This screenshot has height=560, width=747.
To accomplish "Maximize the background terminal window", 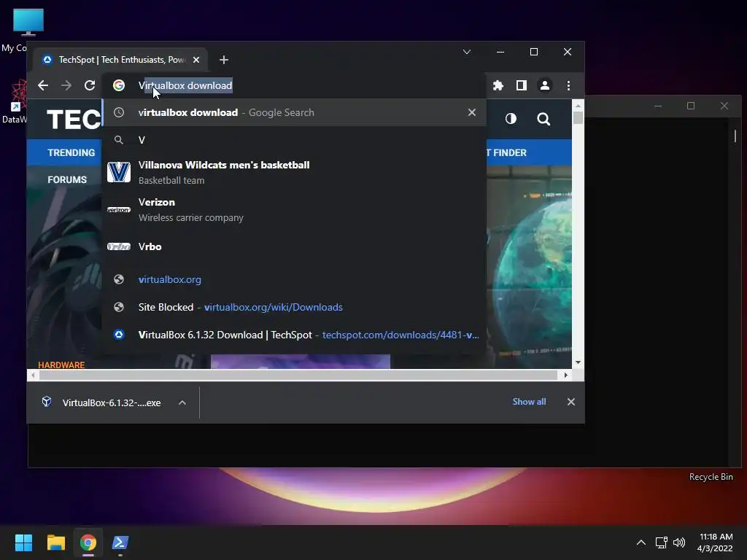I will point(691,106).
